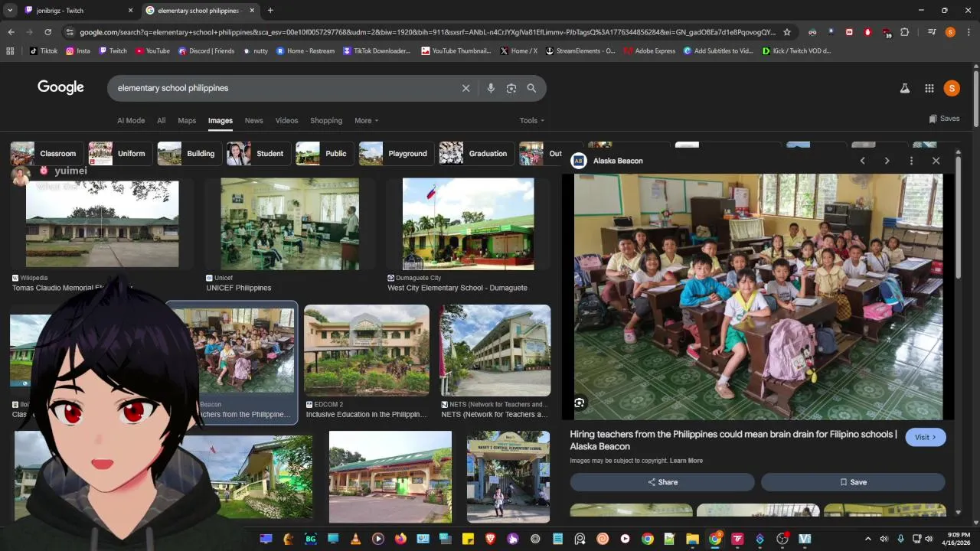Bookmark this page with the star icon
The image size is (980, 551).
pos(786,32)
